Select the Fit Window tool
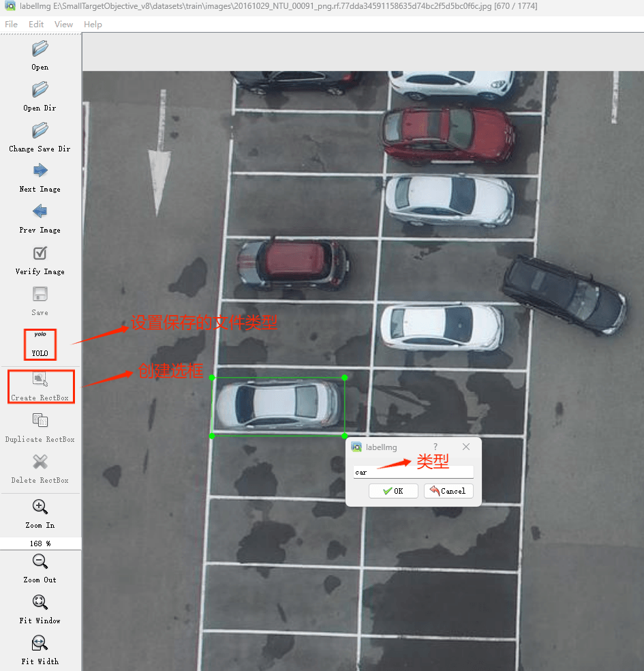 tap(40, 603)
